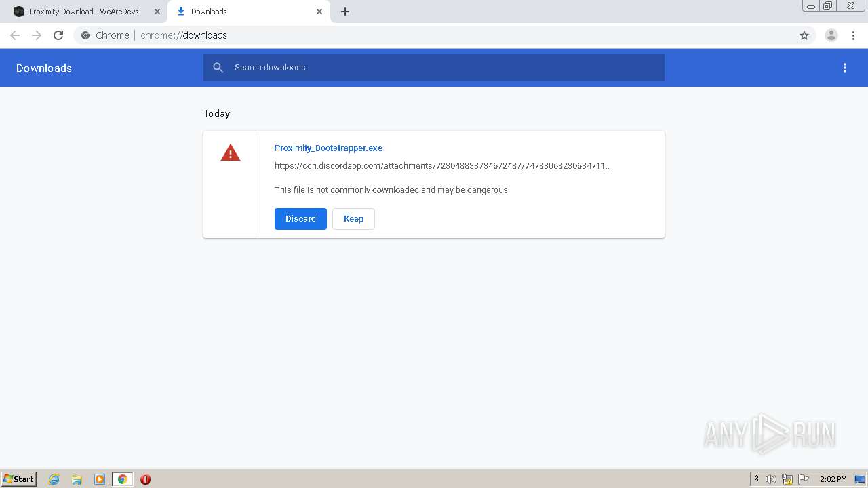This screenshot has height=488, width=868.
Task: Restore down the Chrome window
Action: pyautogui.click(x=828, y=6)
